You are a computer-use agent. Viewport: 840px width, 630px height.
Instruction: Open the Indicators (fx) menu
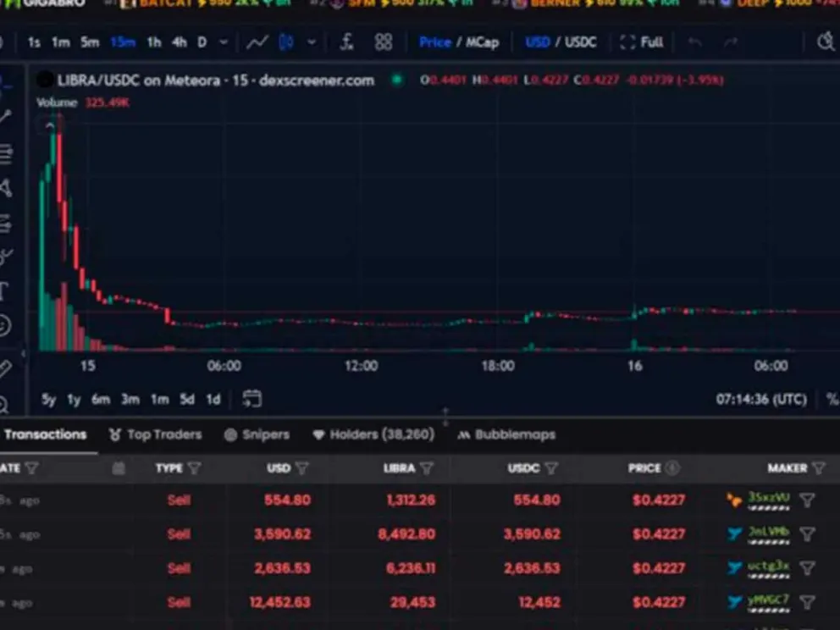click(346, 42)
